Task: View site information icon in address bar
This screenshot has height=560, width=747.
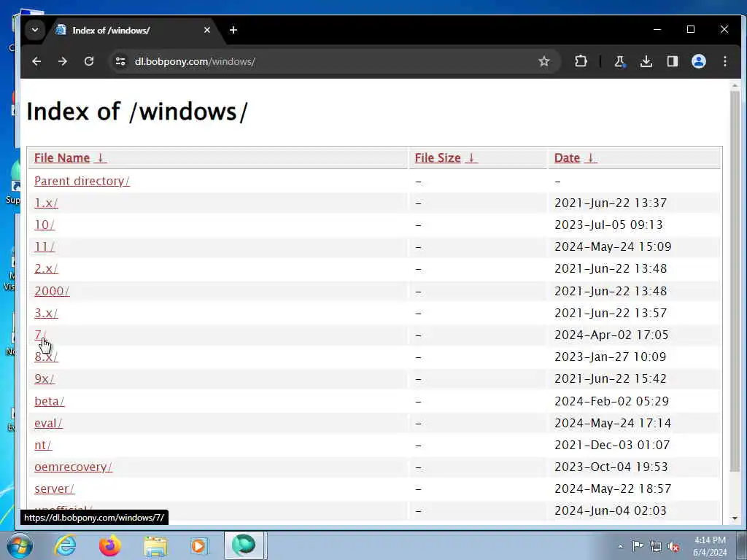Action: pos(120,61)
